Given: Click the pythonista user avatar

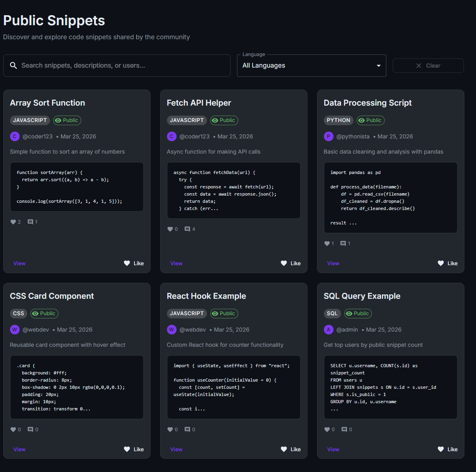Looking at the screenshot, I should pos(328,136).
